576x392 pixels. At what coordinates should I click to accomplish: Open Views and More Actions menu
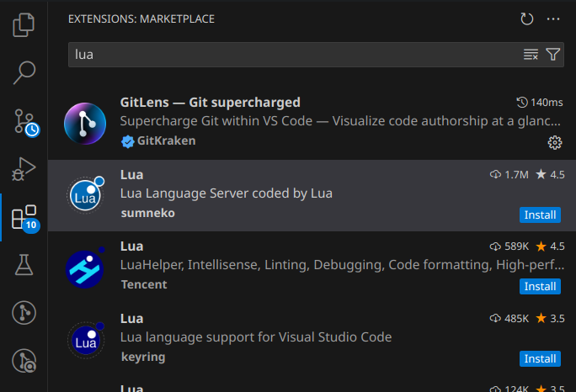point(553,19)
